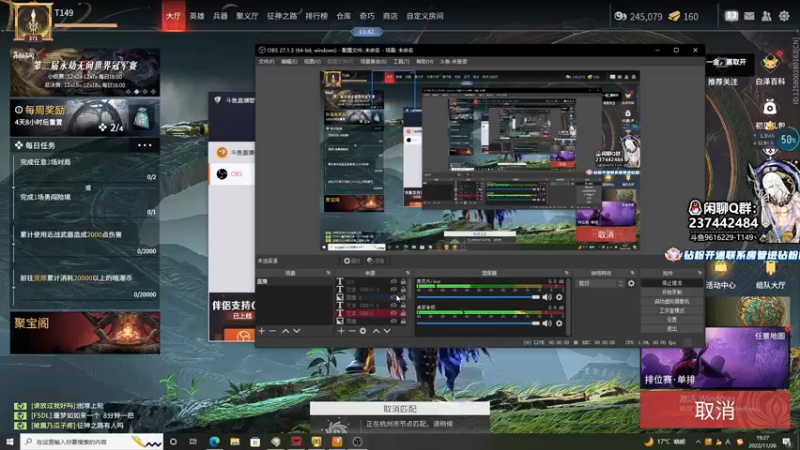Open OBS icon on Windows taskbar
Image resolution: width=800 pixels, height=450 pixels.
(357, 441)
